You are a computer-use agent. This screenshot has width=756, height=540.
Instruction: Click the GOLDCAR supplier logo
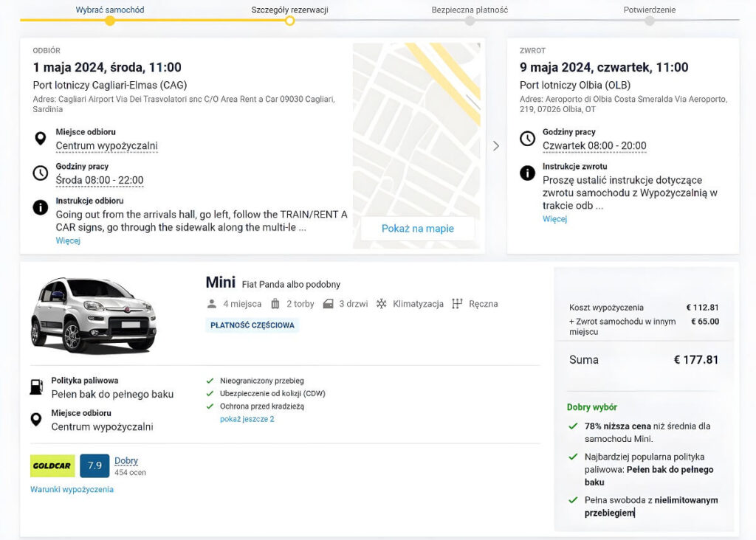(x=52, y=466)
